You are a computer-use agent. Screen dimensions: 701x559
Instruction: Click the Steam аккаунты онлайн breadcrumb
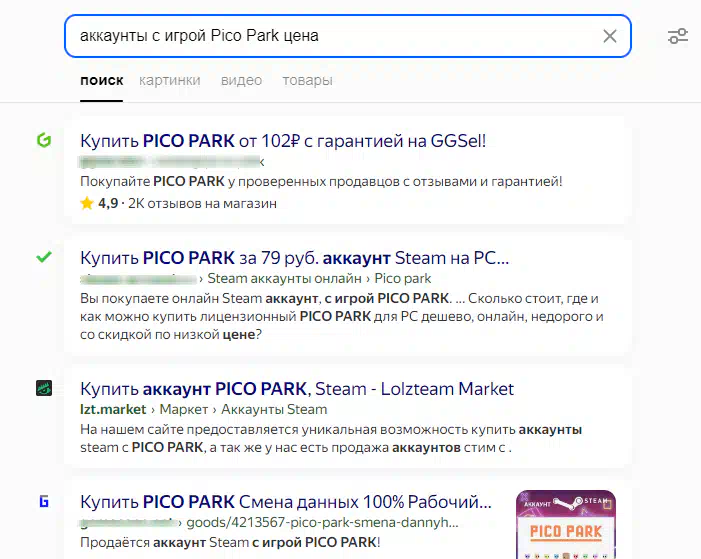pos(284,279)
